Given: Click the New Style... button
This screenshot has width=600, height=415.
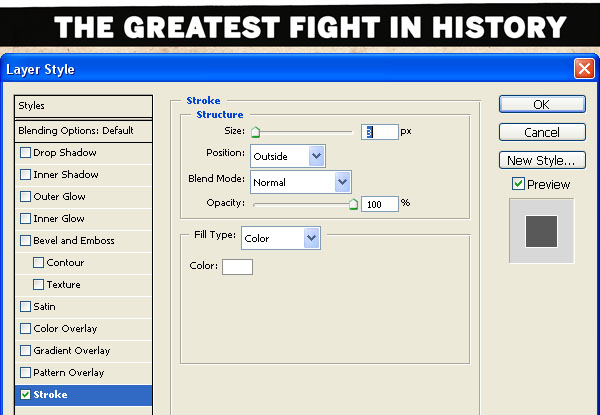Looking at the screenshot, I should pyautogui.click(x=541, y=160).
